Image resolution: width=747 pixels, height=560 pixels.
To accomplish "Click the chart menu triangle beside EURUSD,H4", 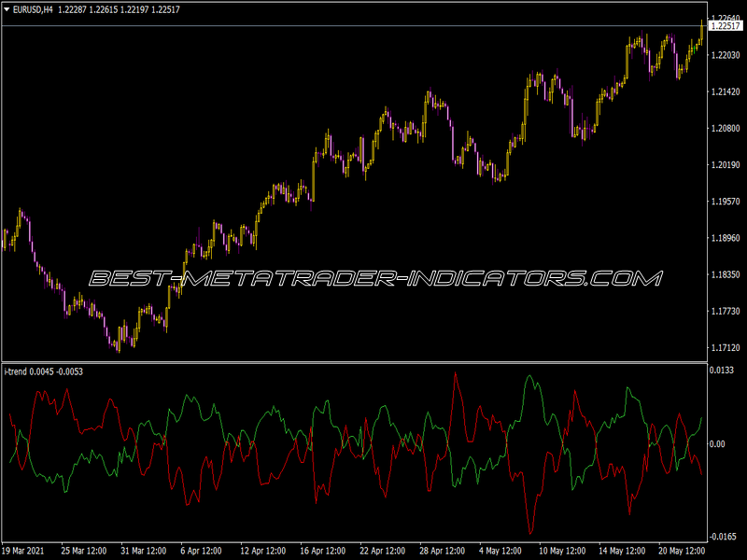I will 7,9.
